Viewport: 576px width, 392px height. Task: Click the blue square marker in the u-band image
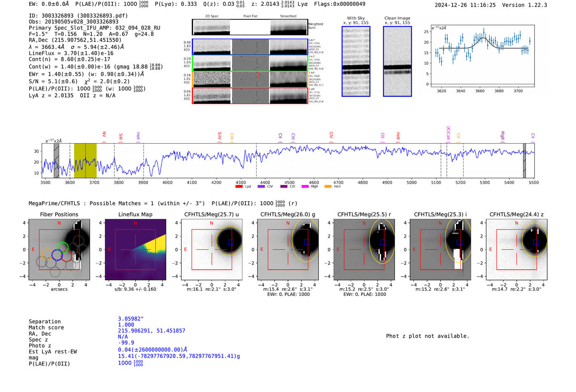(x=231, y=242)
